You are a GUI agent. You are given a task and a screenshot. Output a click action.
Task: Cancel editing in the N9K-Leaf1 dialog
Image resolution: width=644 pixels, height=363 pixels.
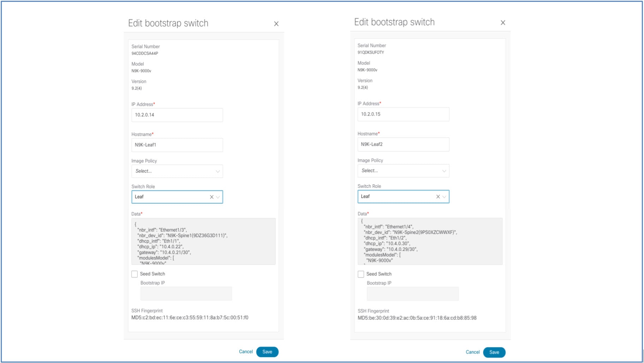246,352
